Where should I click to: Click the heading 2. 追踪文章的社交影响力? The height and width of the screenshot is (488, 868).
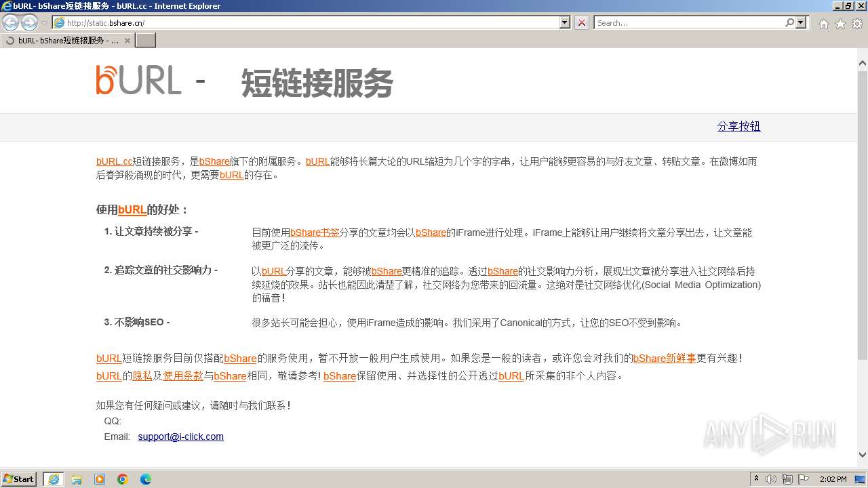pyautogui.click(x=161, y=270)
